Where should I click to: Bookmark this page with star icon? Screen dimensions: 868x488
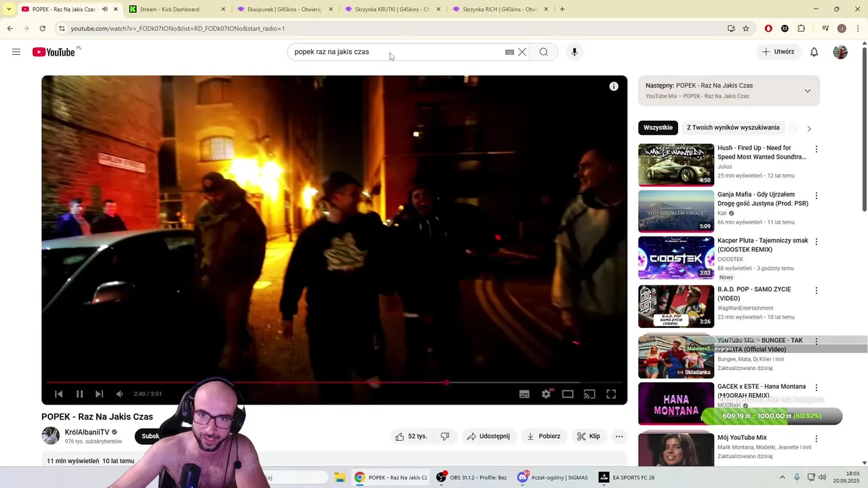coord(746,28)
